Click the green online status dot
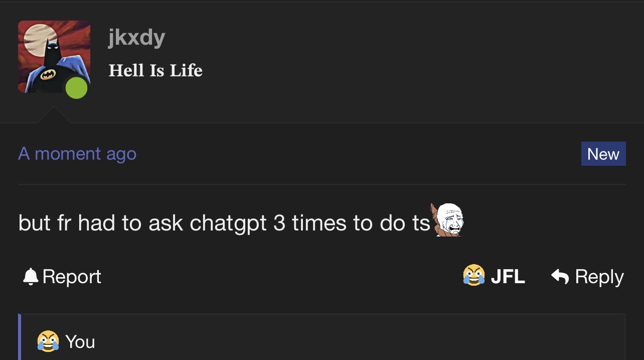Viewport: 644px width, 360px height. coord(76,88)
